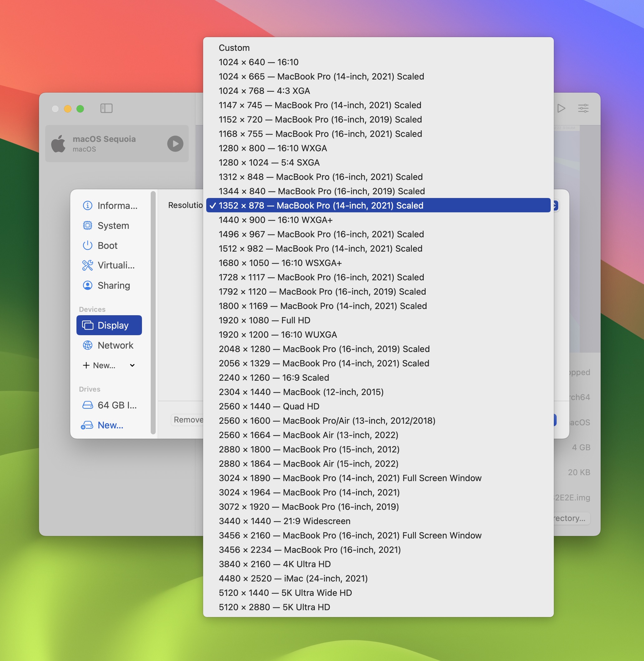Pick 3072 × 1920 MacBook Pro 16-inch 2019
644x661 pixels.
point(378,507)
